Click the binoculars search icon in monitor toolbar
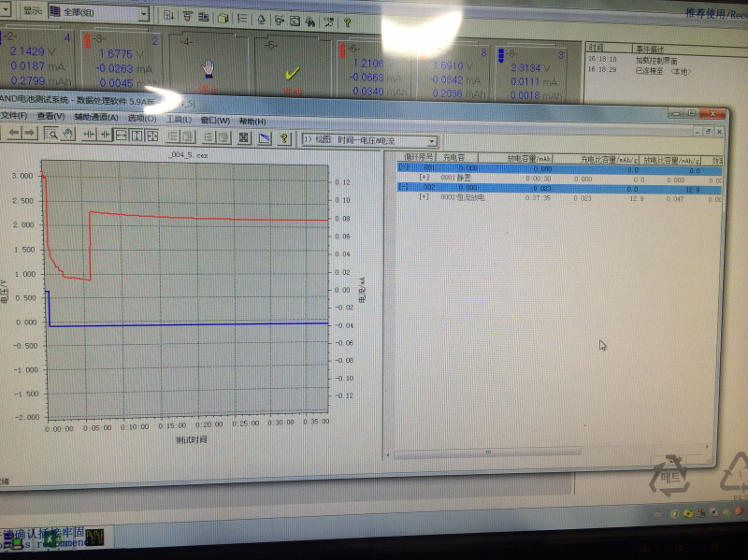748x560 pixels. coord(310,21)
